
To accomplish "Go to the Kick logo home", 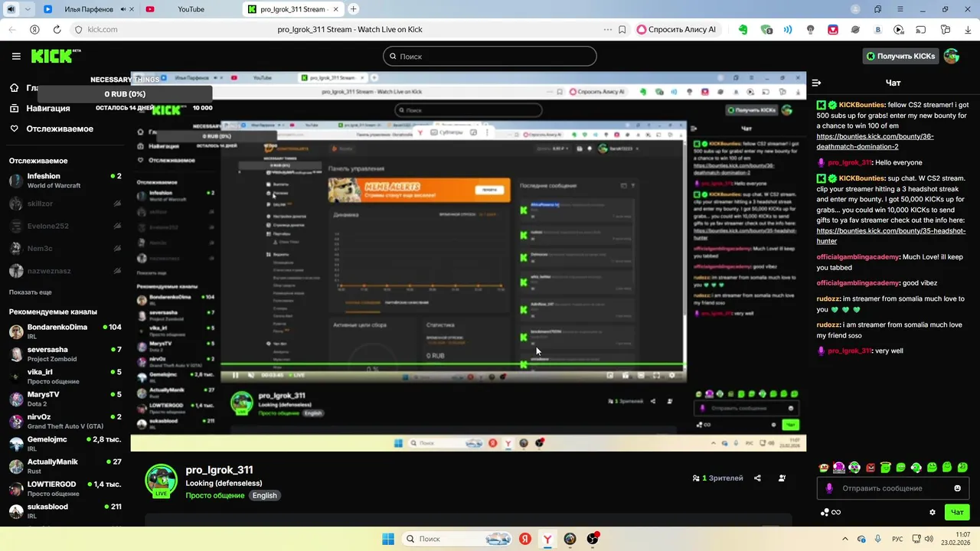I will (55, 56).
